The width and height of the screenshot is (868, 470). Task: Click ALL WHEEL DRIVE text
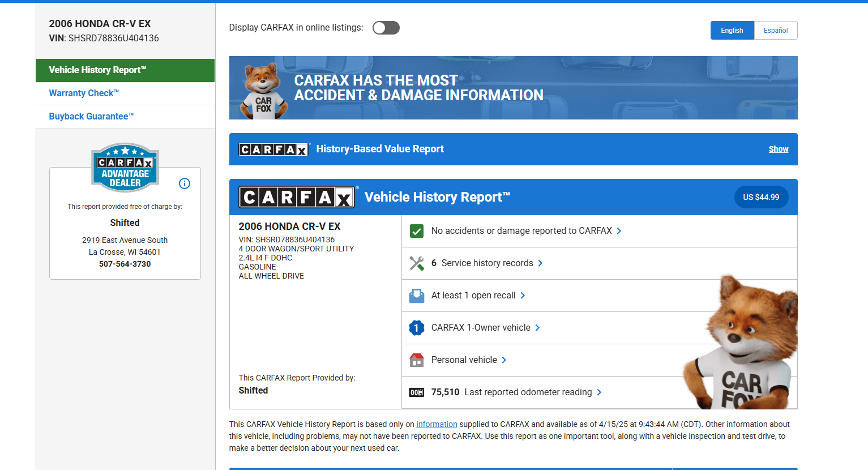271,276
